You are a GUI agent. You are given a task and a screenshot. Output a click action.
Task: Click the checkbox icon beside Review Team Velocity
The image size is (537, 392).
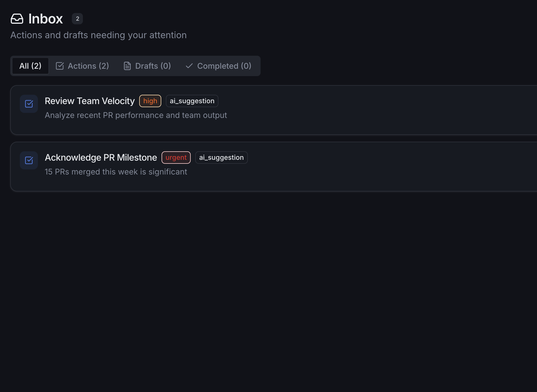(x=29, y=104)
